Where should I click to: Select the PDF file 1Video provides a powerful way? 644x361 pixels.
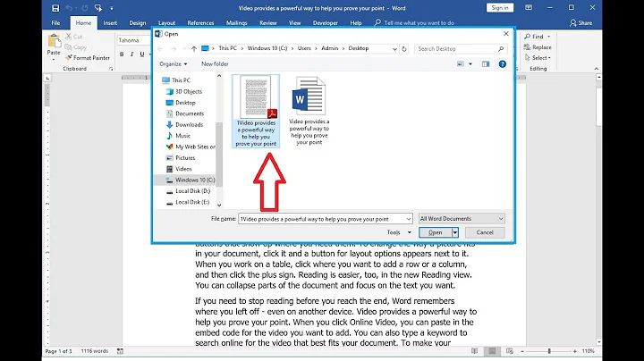256,111
